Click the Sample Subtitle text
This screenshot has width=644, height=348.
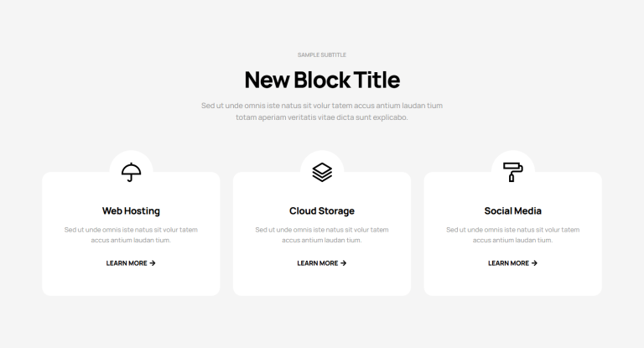[x=322, y=55]
